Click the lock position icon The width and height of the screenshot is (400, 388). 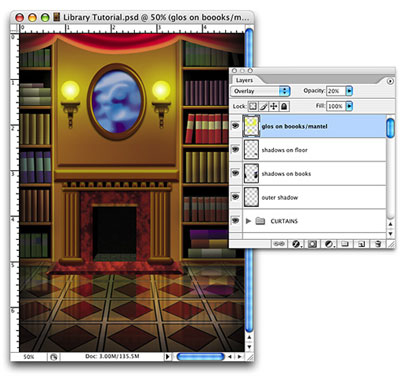coord(273,106)
